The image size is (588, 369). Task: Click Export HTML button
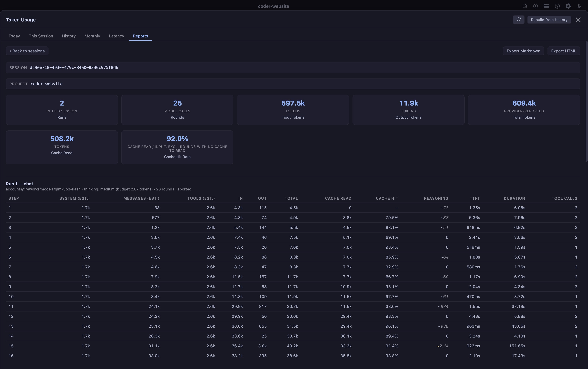coord(563,51)
